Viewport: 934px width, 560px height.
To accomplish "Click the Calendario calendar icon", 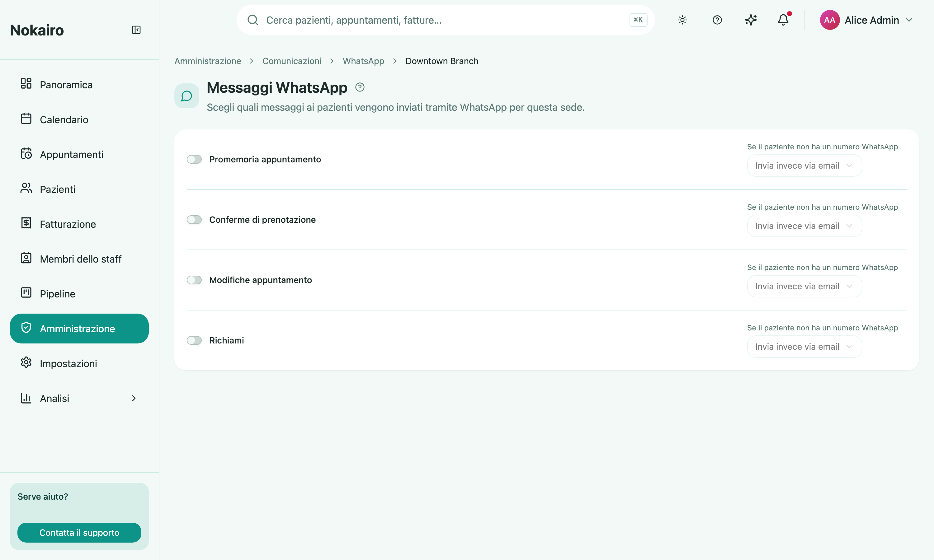I will point(26,119).
